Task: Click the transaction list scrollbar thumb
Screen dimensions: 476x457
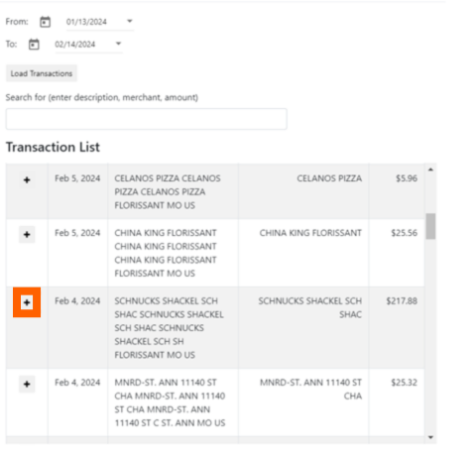Action: coord(430,226)
